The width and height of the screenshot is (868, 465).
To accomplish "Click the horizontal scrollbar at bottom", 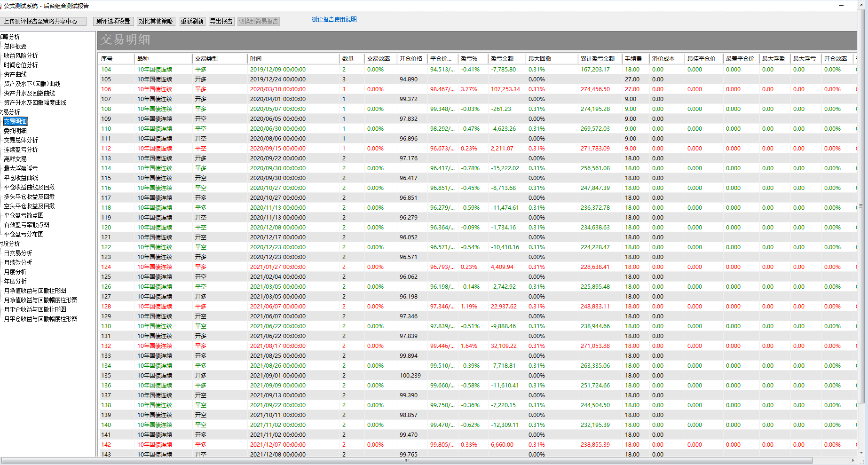I will (x=407, y=460).
